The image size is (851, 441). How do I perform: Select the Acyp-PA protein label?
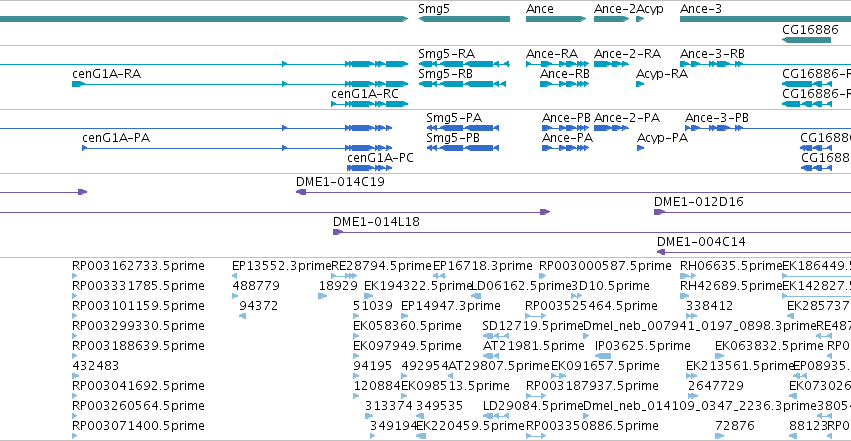coord(662,138)
